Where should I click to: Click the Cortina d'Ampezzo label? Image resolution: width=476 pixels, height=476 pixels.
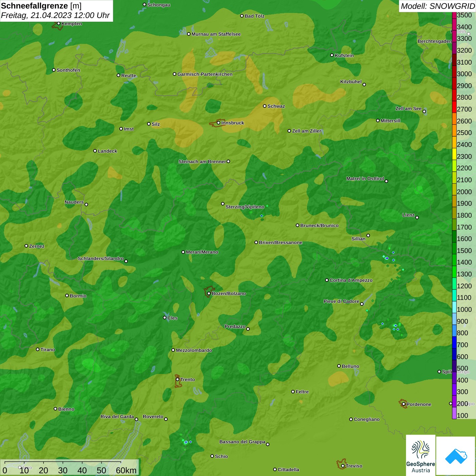point(351,280)
